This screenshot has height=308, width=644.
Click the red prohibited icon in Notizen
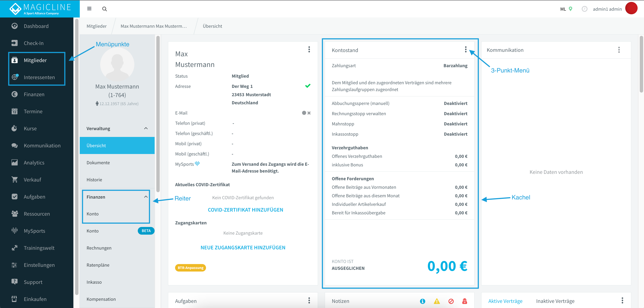[x=451, y=301]
